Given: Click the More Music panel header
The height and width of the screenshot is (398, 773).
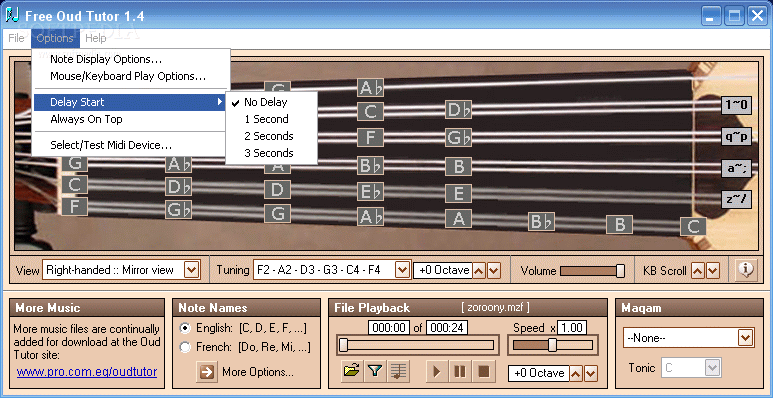Looking at the screenshot, I should tap(87, 308).
